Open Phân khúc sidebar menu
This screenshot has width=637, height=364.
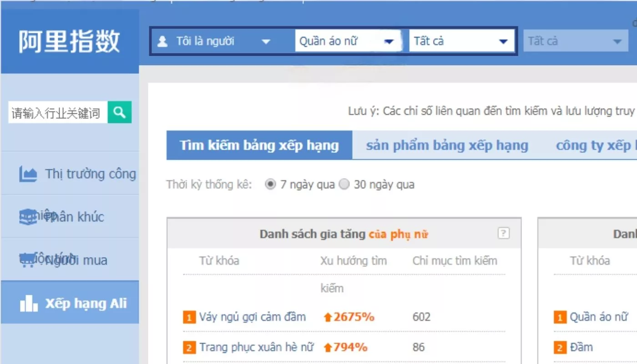(70, 217)
